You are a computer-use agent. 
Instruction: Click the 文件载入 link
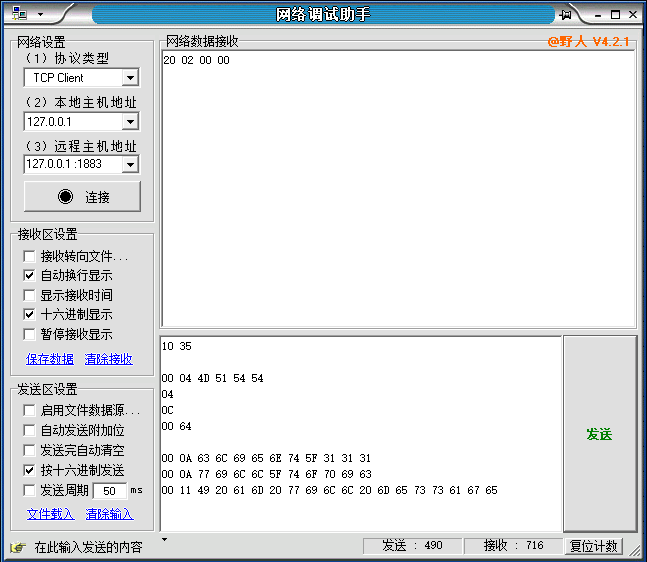[x=51, y=514]
